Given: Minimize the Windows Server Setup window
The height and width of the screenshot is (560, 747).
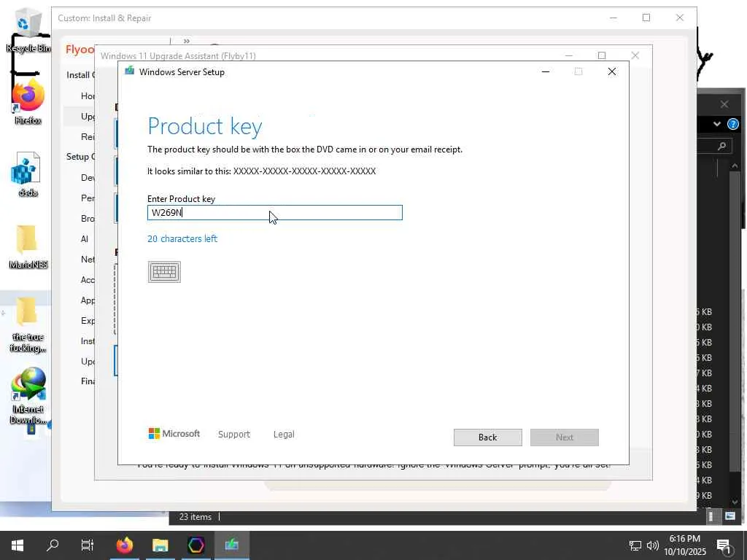Looking at the screenshot, I should [546, 71].
